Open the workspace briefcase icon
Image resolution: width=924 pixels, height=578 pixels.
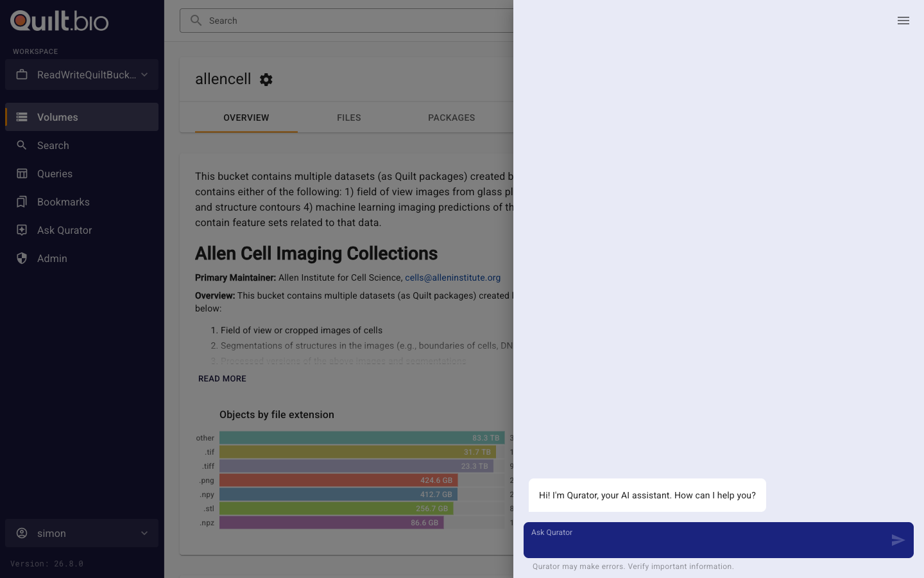click(x=22, y=74)
